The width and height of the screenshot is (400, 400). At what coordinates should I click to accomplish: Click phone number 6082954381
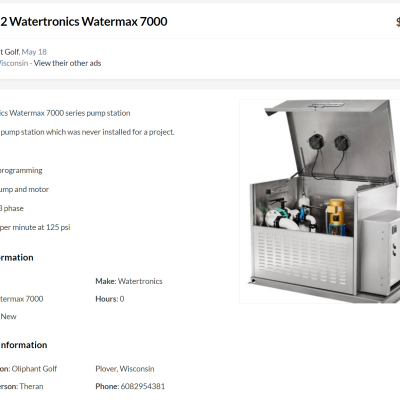click(x=143, y=386)
